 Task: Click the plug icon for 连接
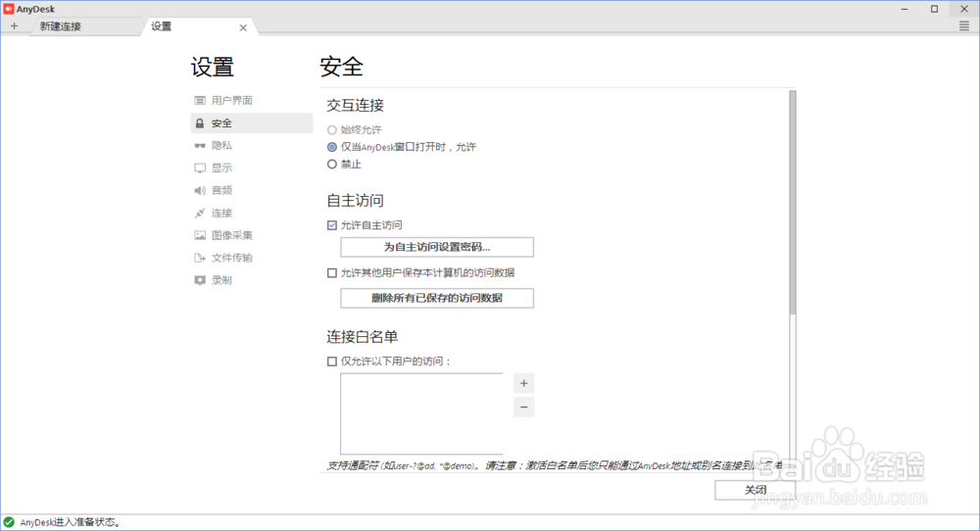coord(200,213)
